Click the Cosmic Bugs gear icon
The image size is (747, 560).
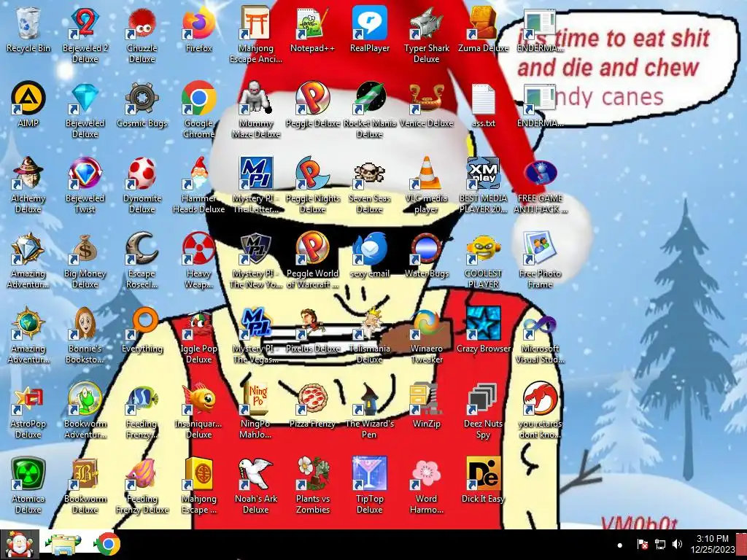pyautogui.click(x=142, y=98)
